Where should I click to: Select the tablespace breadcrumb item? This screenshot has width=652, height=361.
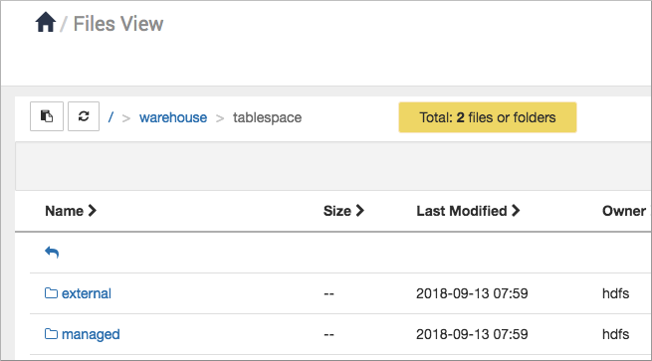click(x=267, y=118)
